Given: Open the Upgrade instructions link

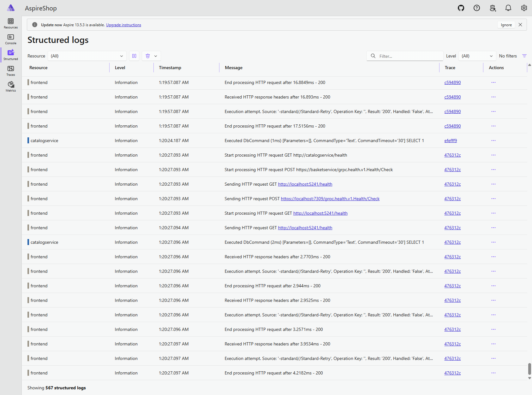Looking at the screenshot, I should coord(123,25).
